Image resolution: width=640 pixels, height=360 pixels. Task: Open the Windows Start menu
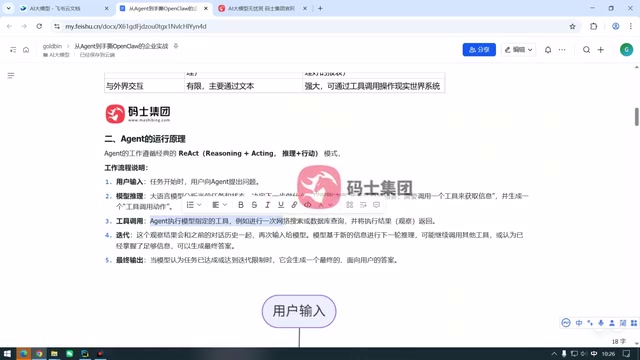7,354
